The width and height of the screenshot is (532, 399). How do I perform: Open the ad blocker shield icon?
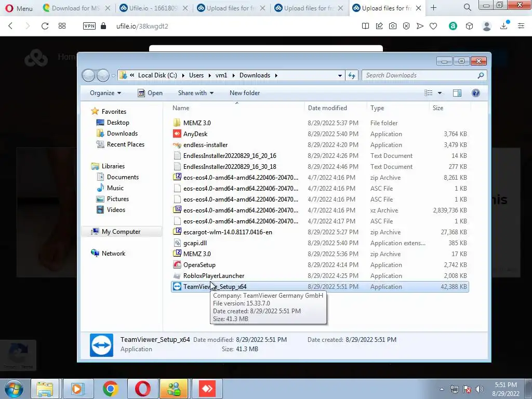tap(406, 26)
